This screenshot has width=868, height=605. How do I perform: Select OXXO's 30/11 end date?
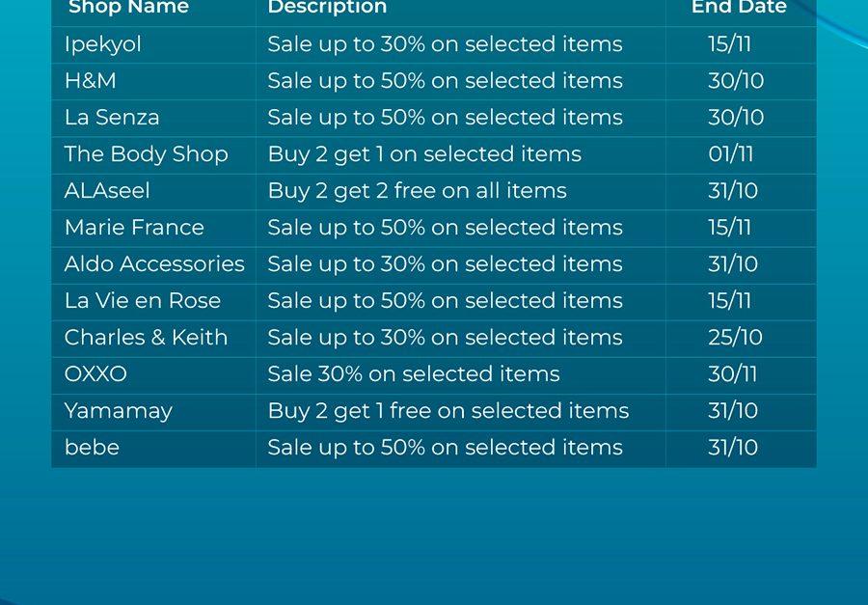(x=732, y=374)
